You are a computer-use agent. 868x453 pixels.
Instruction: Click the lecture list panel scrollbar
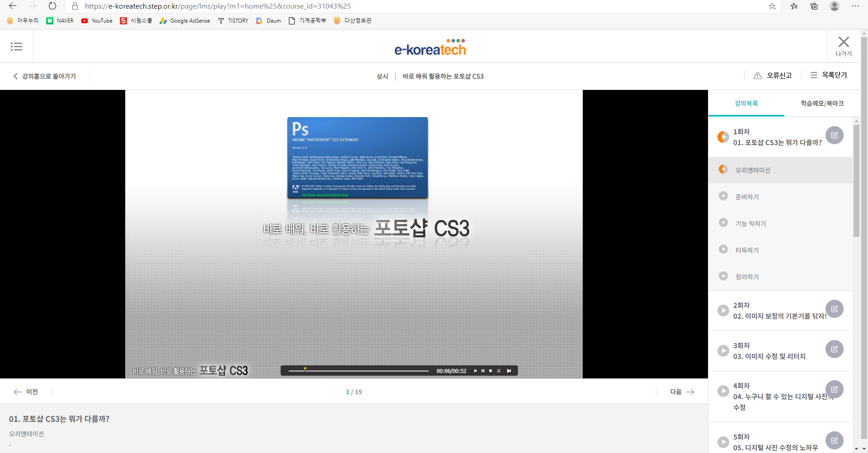click(x=857, y=181)
